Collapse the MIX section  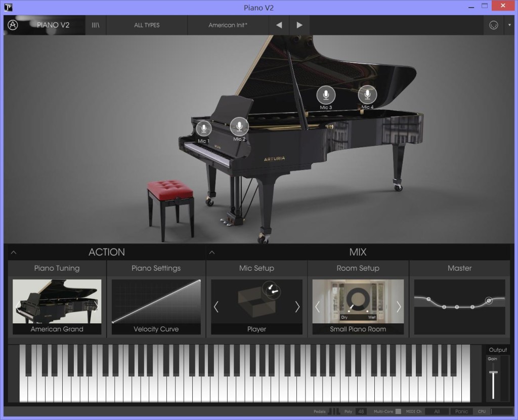(212, 252)
